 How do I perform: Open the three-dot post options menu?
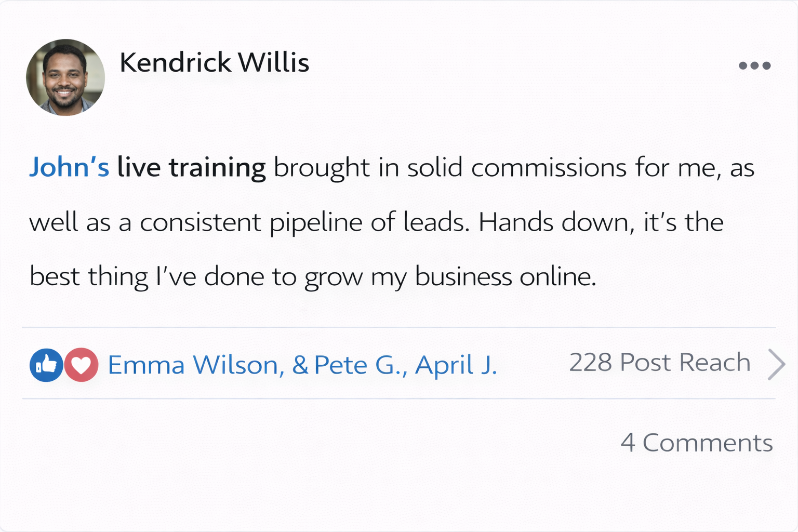(x=754, y=65)
